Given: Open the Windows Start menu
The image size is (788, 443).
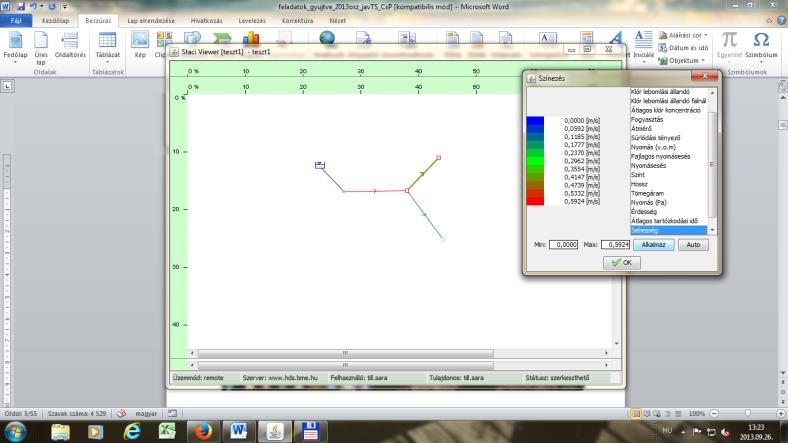Looking at the screenshot, I should tap(15, 432).
